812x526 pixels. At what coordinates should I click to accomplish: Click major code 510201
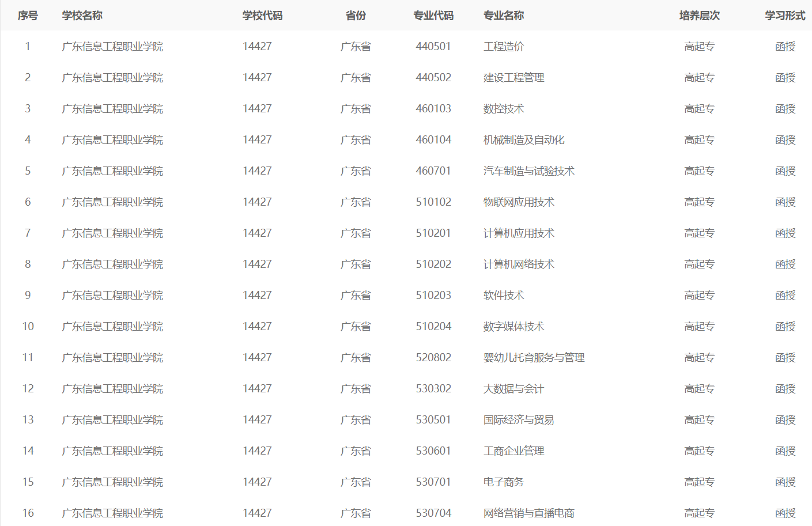click(433, 233)
